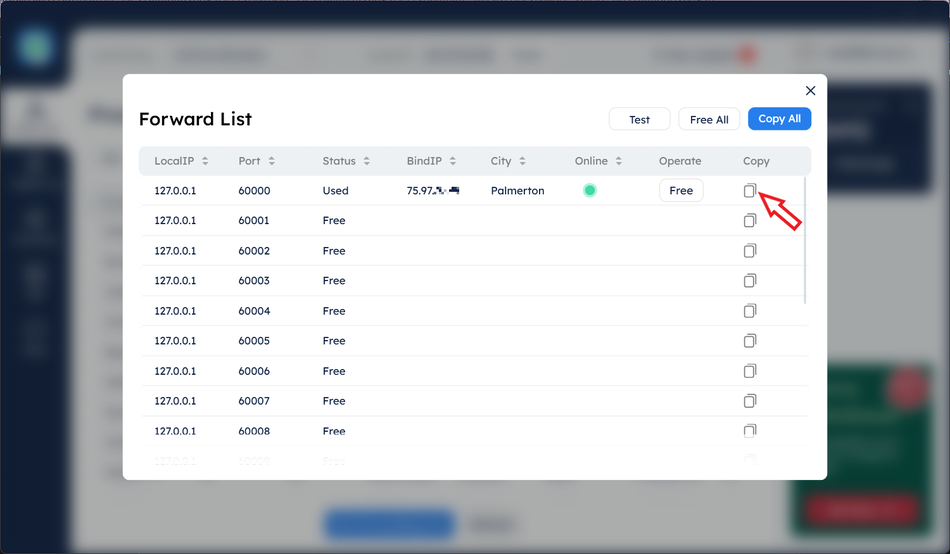
Task: Sort the list by Online column
Action: (x=619, y=161)
